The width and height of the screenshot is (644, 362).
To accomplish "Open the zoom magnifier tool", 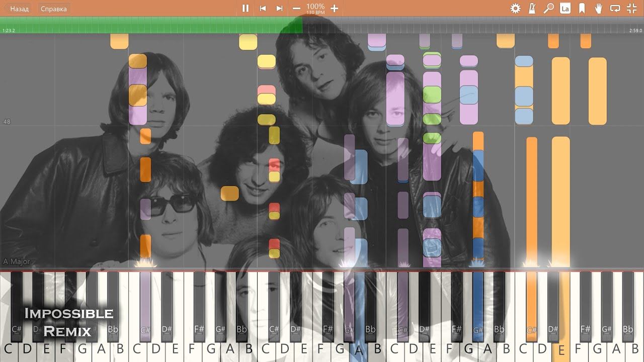I will [548, 8].
